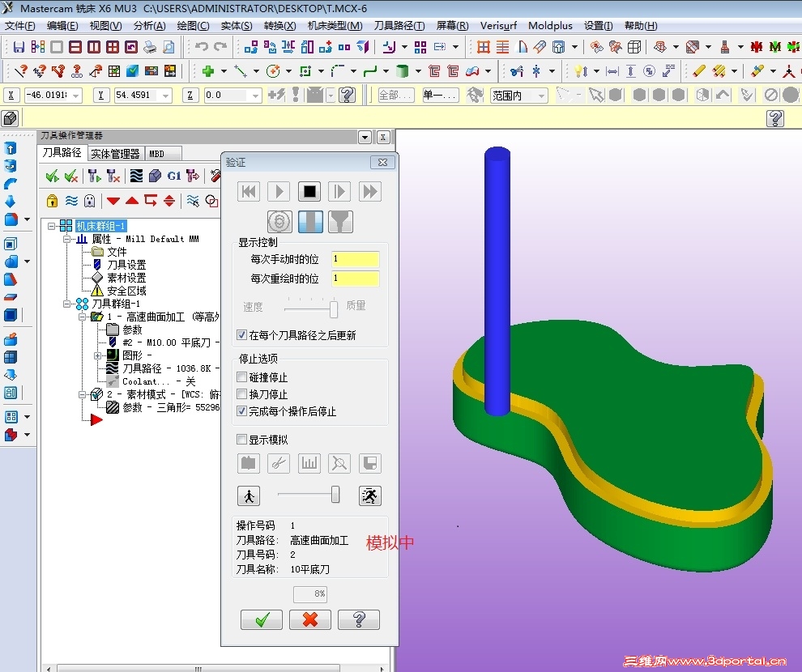Click the backplot wave icon in operations toolbar
The height and width of the screenshot is (672, 802).
[x=136, y=177]
